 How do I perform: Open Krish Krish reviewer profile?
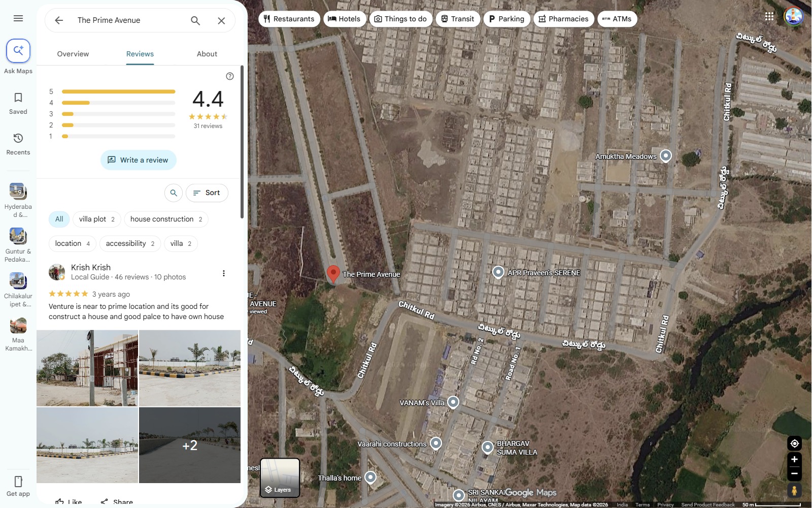coord(91,268)
